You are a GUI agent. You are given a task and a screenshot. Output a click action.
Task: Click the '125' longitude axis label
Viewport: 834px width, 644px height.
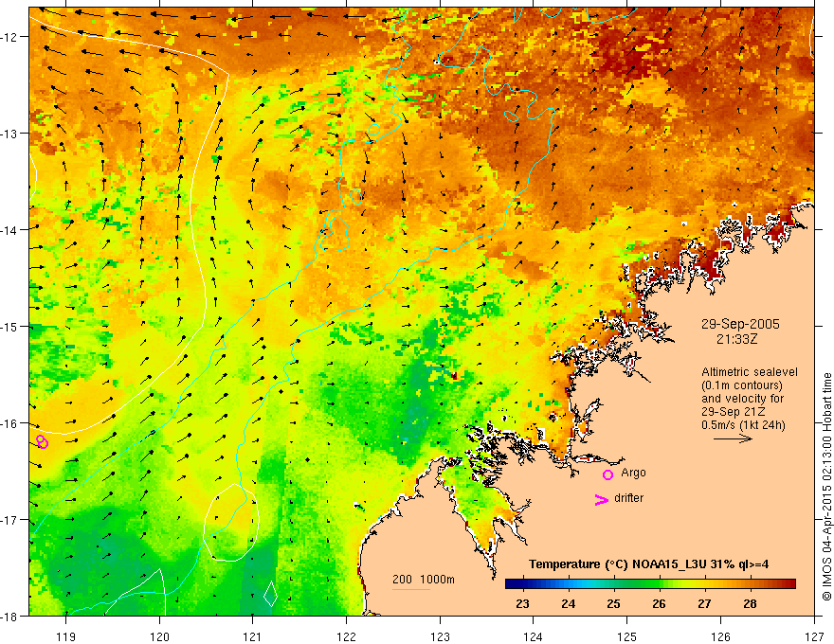627,636
